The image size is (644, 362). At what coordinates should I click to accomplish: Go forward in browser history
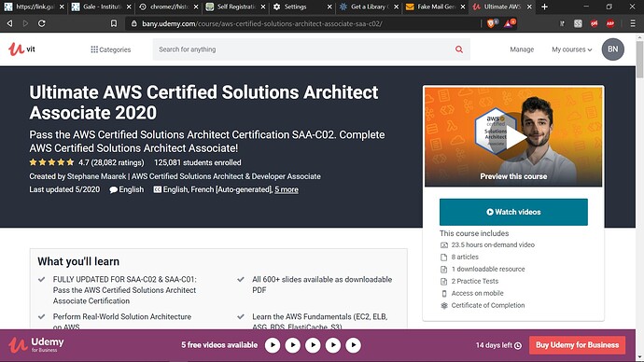pos(25,23)
